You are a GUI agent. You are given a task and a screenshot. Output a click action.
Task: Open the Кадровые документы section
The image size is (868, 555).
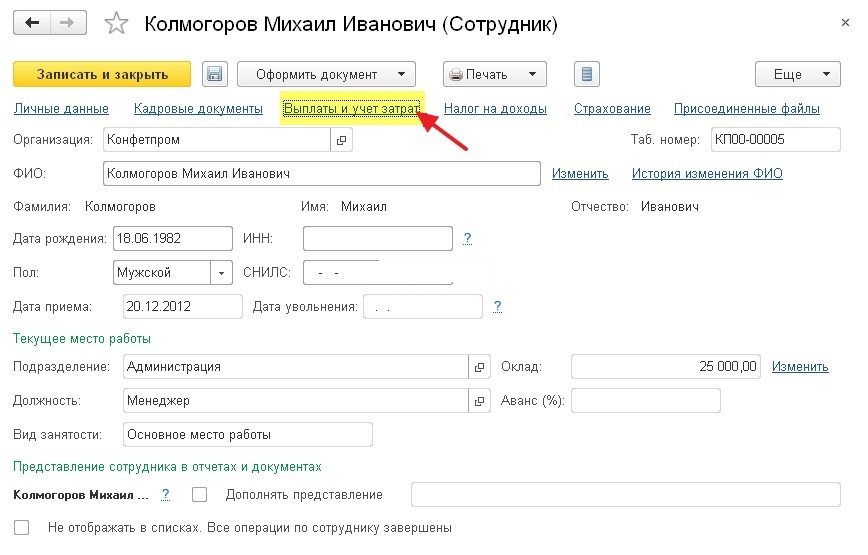pos(198,109)
